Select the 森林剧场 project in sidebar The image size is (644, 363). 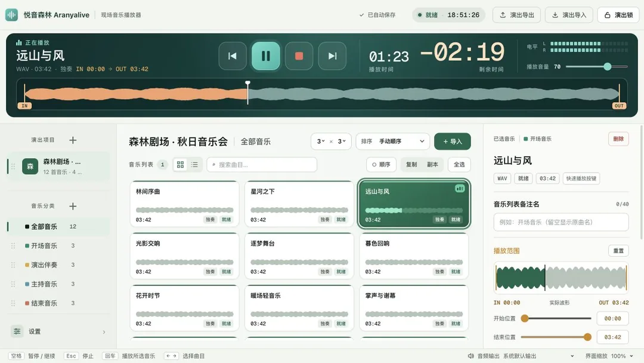tap(58, 167)
